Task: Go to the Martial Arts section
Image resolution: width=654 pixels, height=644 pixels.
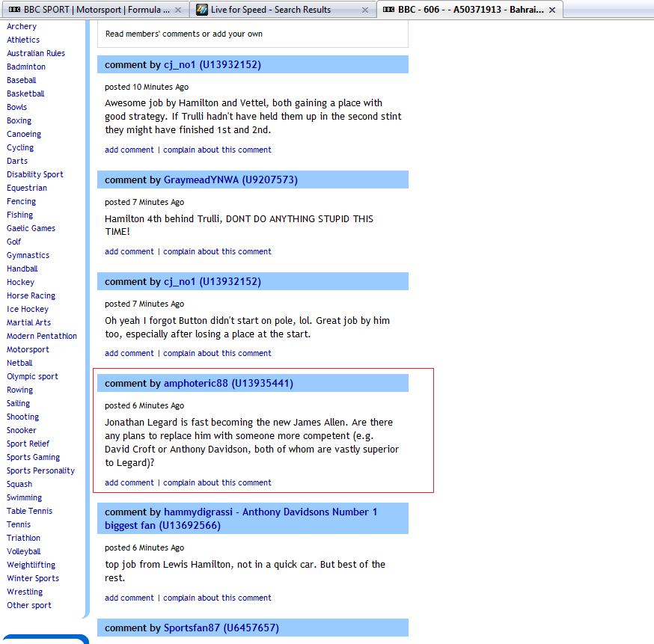Action: point(28,322)
